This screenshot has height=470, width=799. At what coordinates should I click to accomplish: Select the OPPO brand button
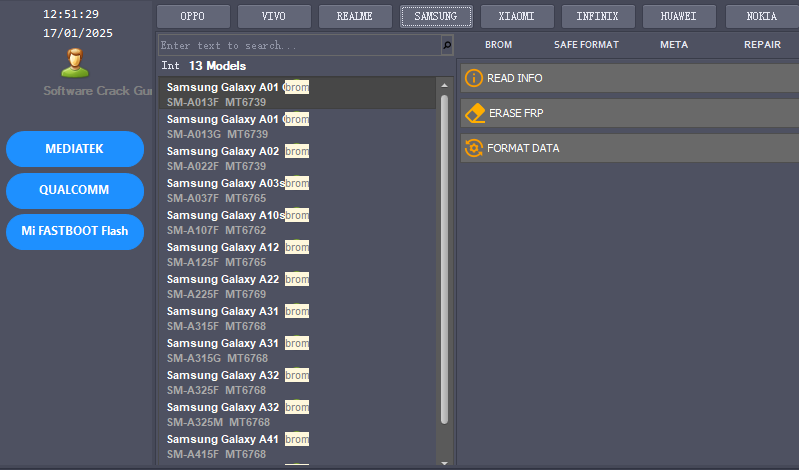(193, 16)
